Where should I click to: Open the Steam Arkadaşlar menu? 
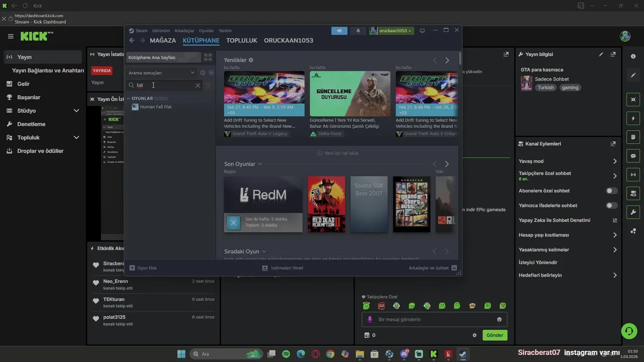click(184, 31)
